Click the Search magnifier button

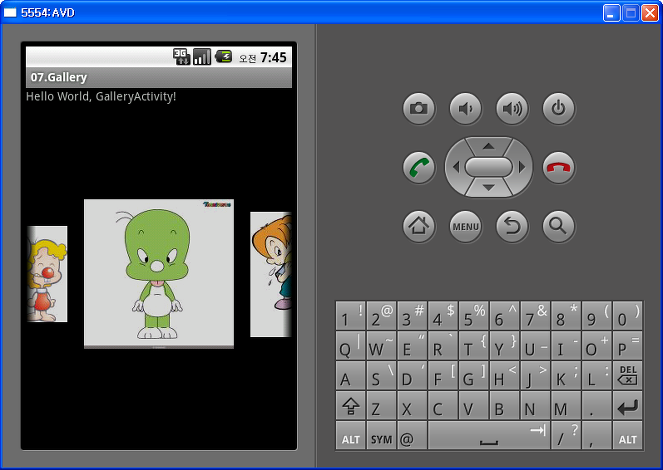coord(558,226)
